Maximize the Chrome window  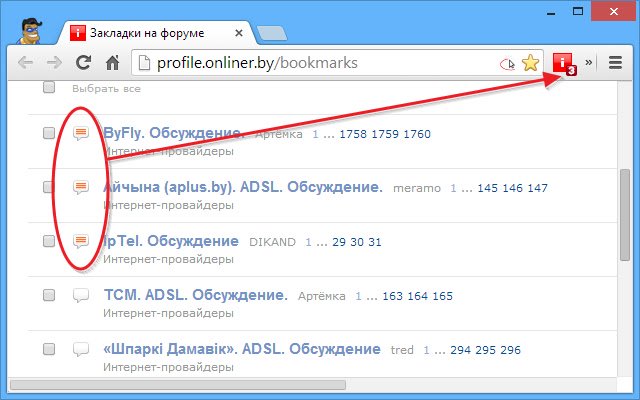(x=578, y=11)
